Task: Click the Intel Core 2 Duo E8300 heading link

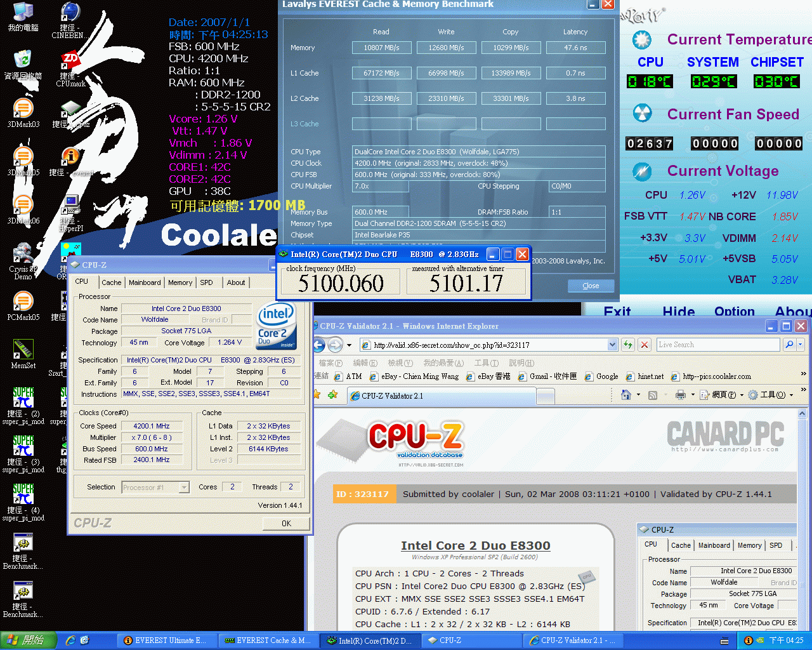Action: pyautogui.click(x=475, y=546)
